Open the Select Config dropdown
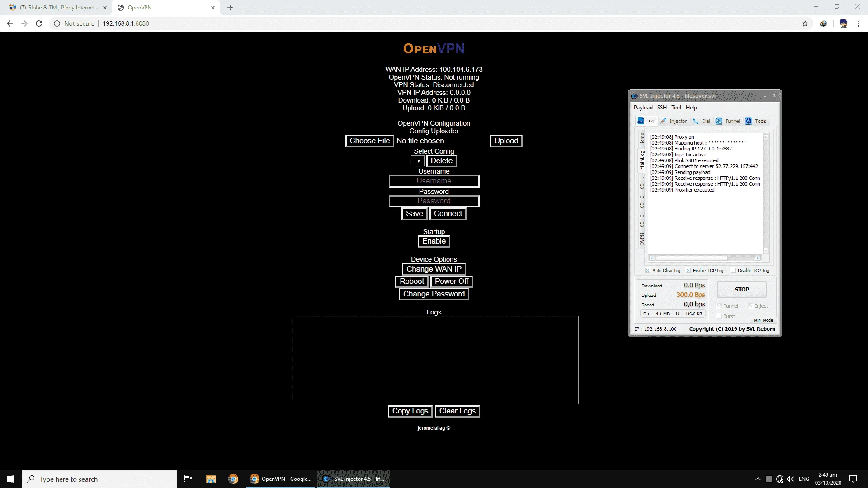868x488 pixels. (x=418, y=161)
